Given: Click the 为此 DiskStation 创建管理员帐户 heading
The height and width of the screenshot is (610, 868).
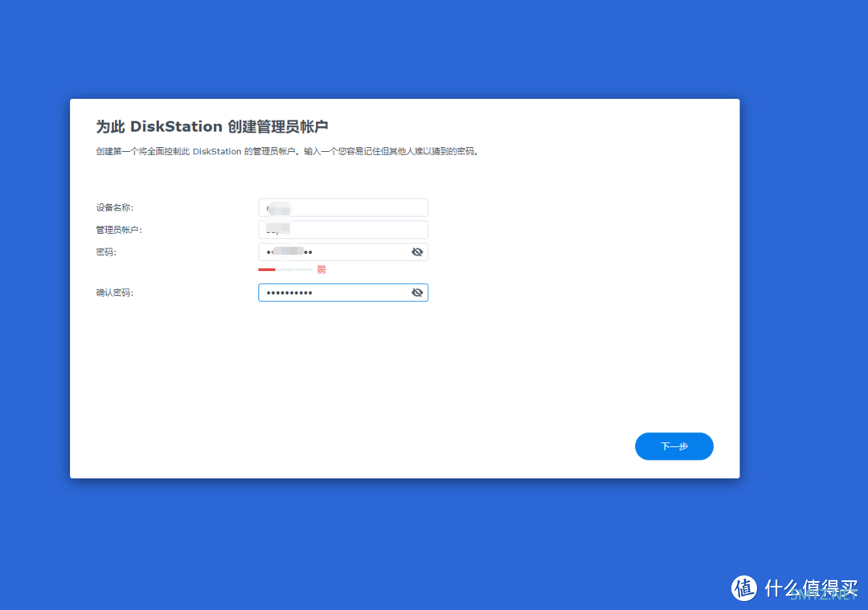Looking at the screenshot, I should pos(212,127).
